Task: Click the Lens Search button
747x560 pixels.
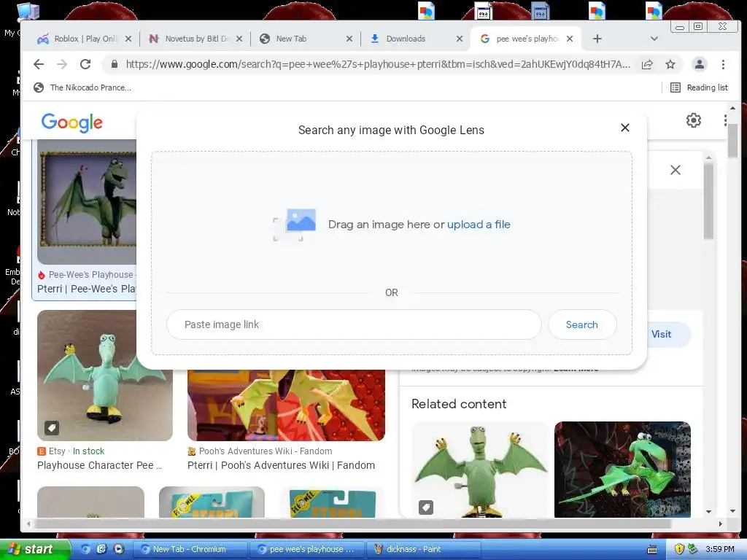Action: tap(582, 324)
